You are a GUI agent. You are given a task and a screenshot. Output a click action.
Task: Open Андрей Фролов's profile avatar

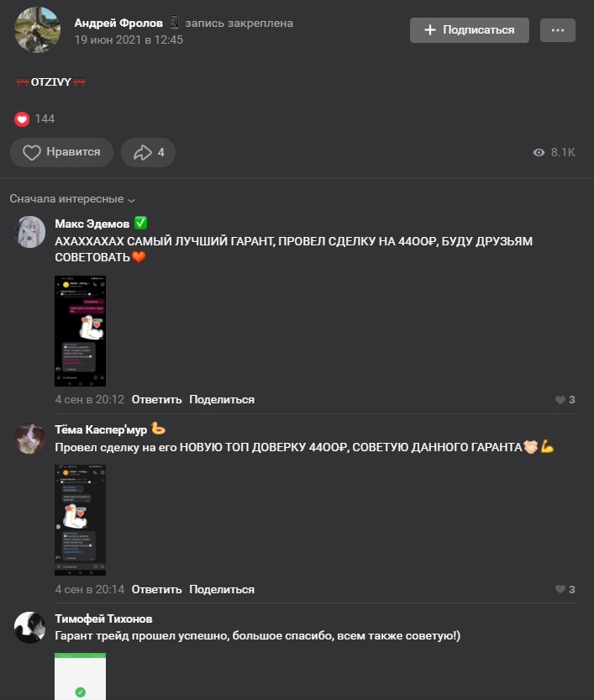(x=38, y=30)
